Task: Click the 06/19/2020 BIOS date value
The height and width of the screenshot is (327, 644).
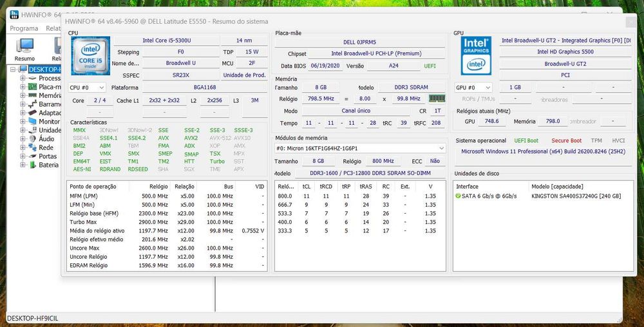Action: tap(325, 66)
